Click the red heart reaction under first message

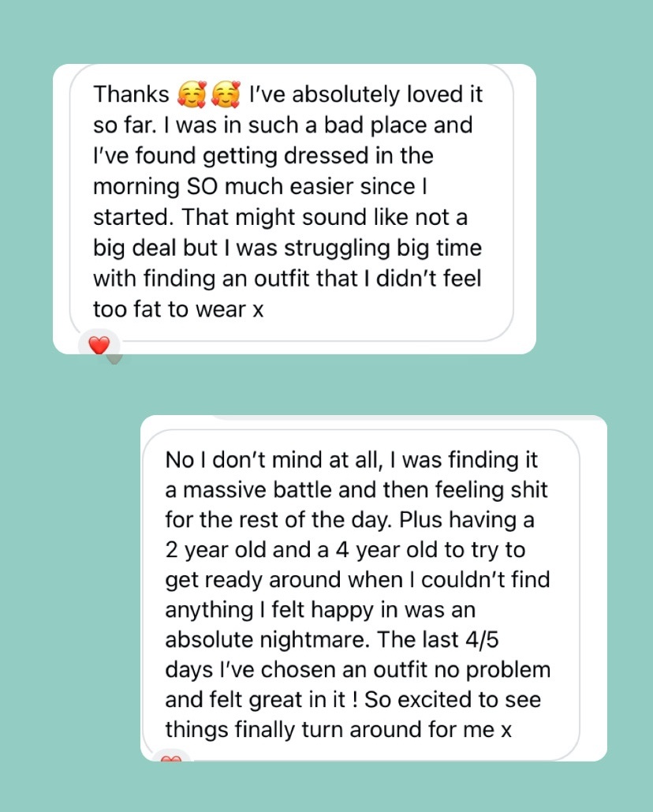tap(99, 345)
